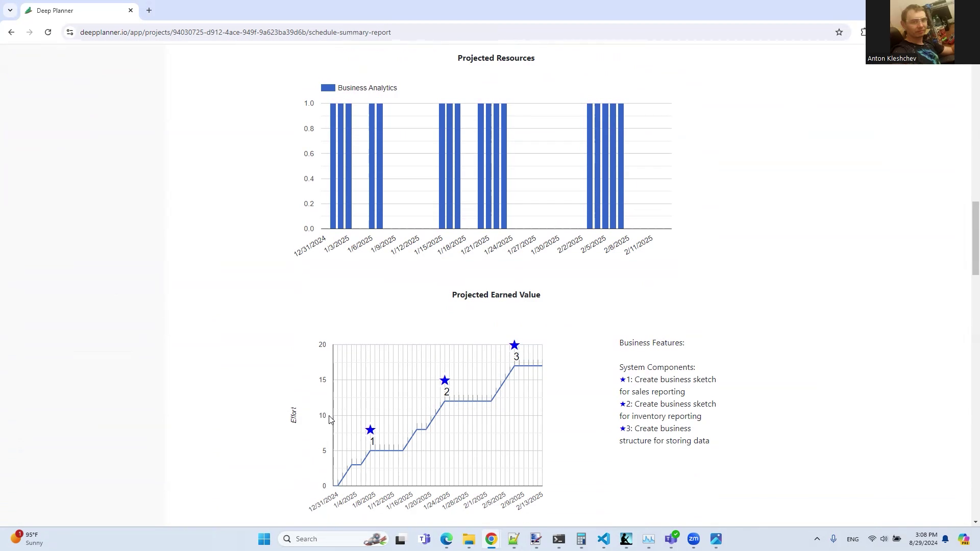Open the notepad-chart app in taskbar

(x=513, y=539)
